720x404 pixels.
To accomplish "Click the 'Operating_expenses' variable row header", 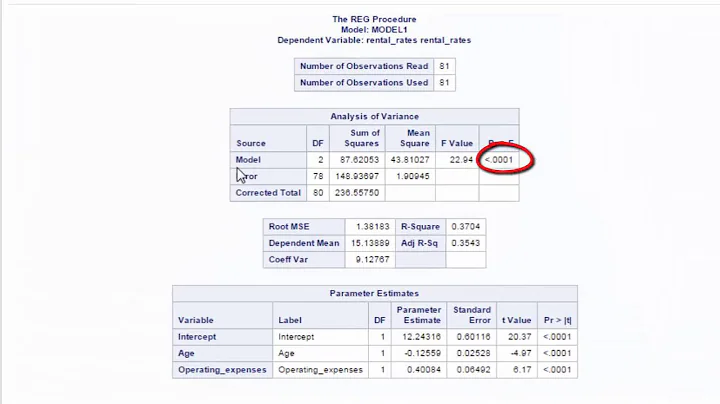I will (222, 370).
